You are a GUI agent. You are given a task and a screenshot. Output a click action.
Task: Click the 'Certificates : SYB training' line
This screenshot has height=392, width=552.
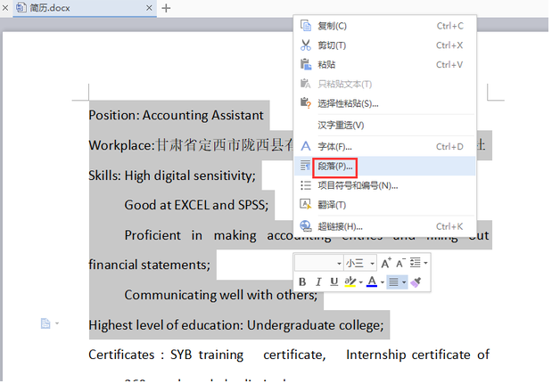(289, 355)
